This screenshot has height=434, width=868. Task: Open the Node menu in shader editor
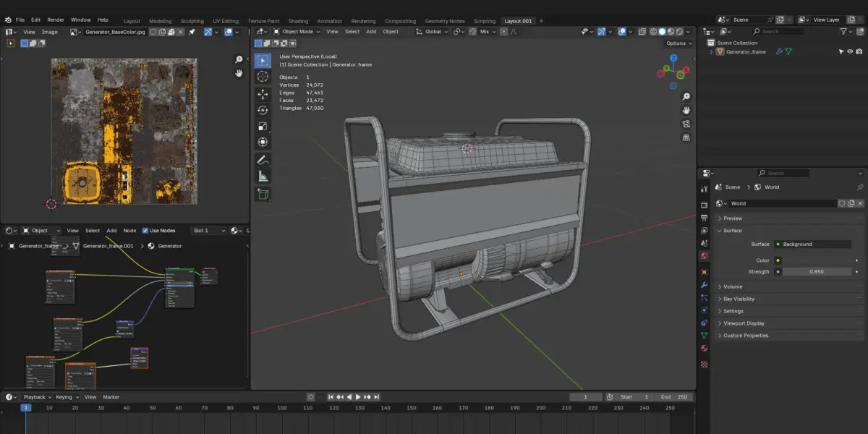129,231
